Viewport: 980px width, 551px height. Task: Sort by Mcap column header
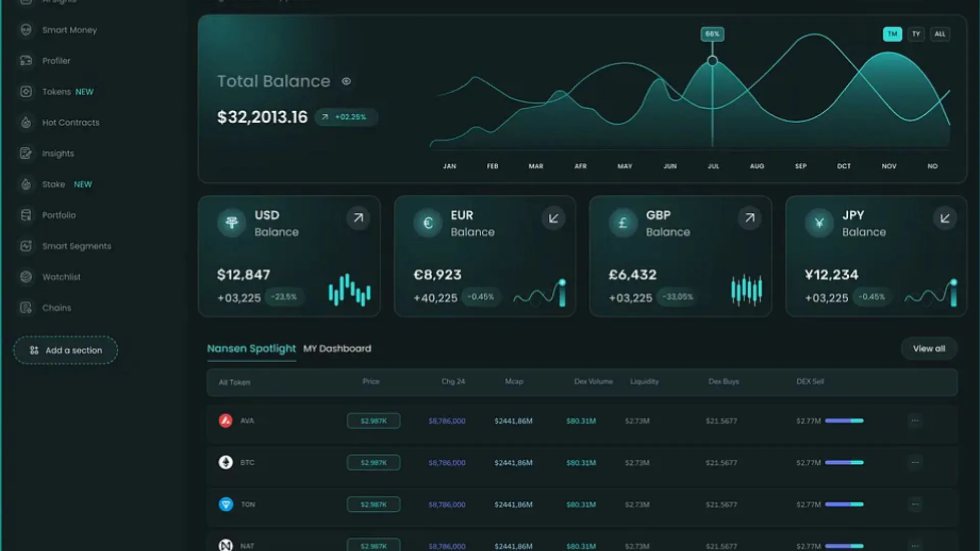click(x=514, y=381)
